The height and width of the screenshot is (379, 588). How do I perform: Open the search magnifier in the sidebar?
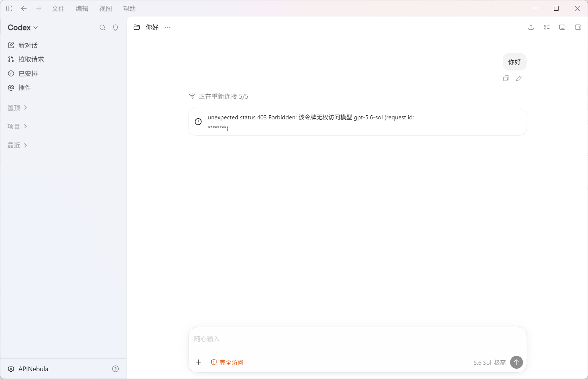[103, 28]
